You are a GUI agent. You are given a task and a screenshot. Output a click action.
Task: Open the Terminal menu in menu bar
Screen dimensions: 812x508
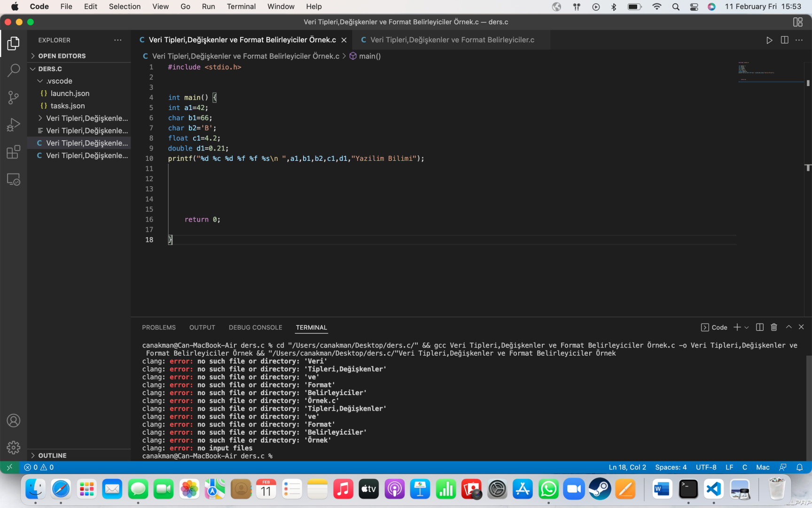[x=241, y=7]
